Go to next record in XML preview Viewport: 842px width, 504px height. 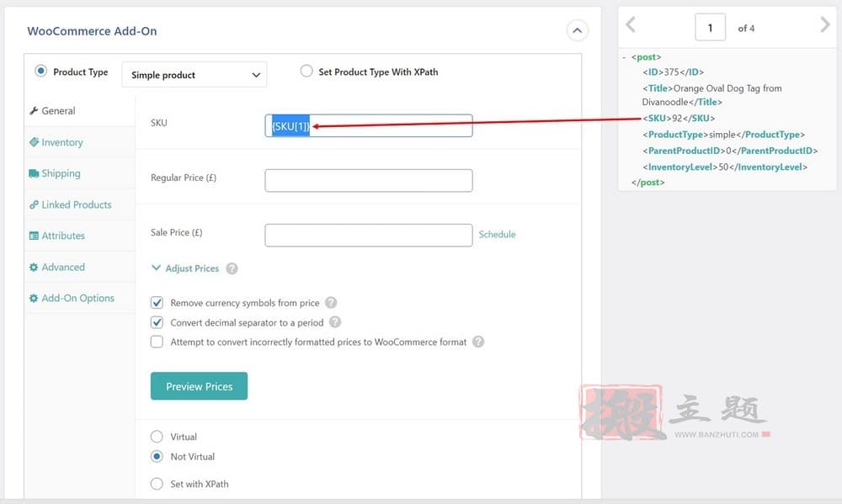825,24
